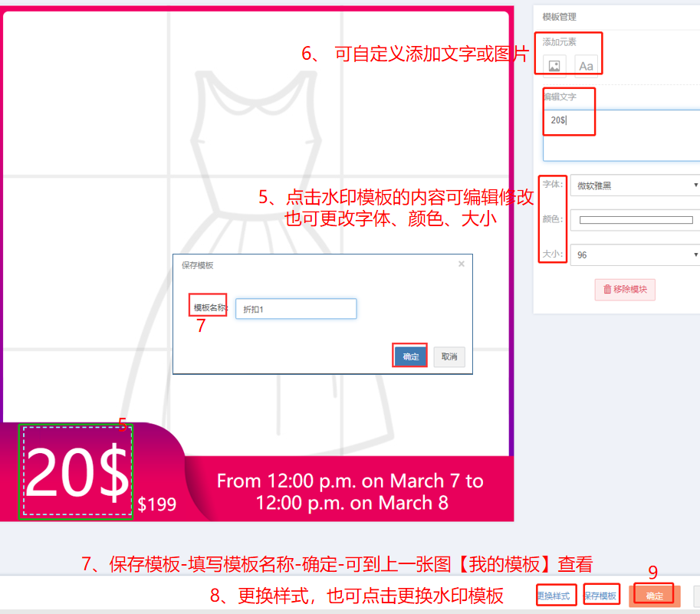The width and height of the screenshot is (700, 614).
Task: Open the 大小 size dropdown showing 96
Action: point(636,254)
